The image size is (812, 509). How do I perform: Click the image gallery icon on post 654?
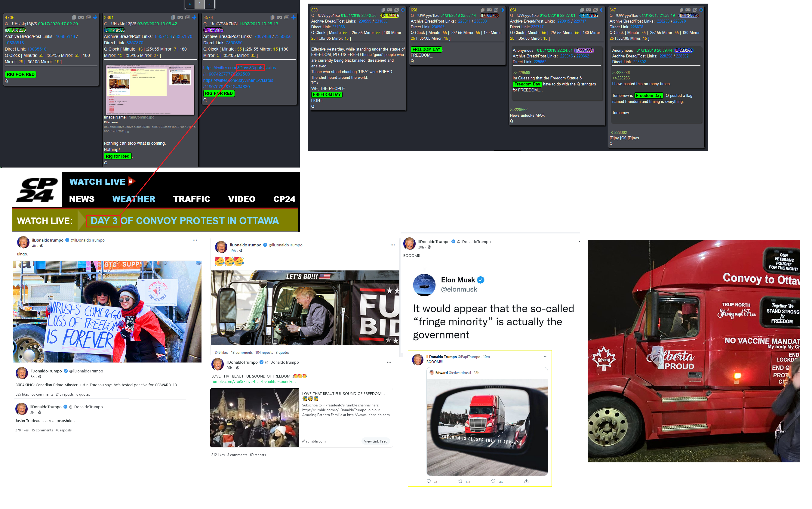coord(595,10)
